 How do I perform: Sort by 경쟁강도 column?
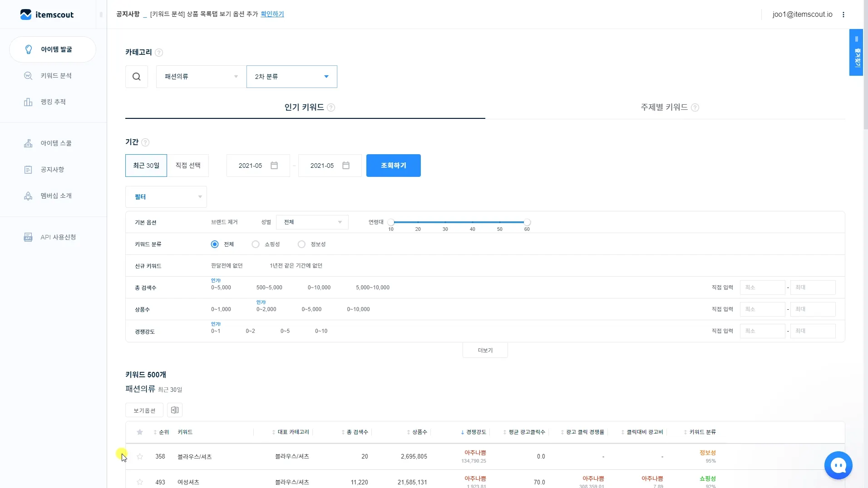click(473, 432)
